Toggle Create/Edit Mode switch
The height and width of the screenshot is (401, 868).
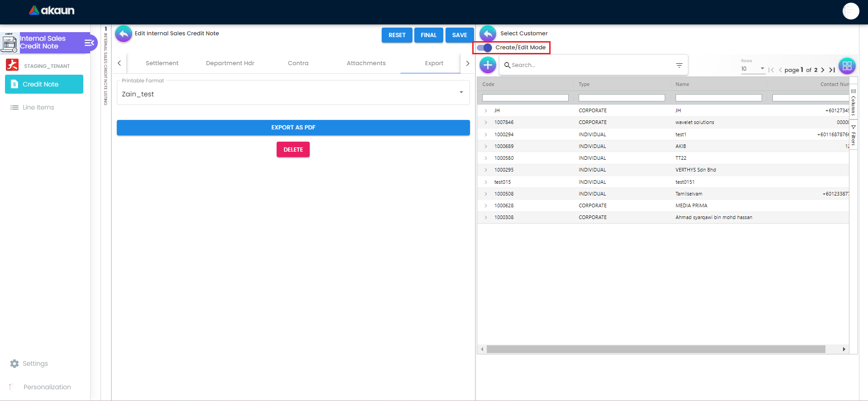[x=484, y=48]
